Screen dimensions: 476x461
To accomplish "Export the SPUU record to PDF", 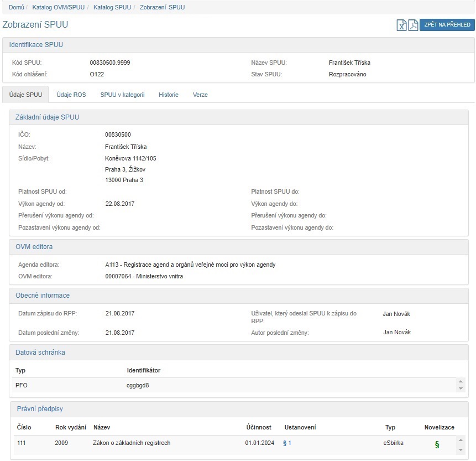I will click(x=413, y=25).
